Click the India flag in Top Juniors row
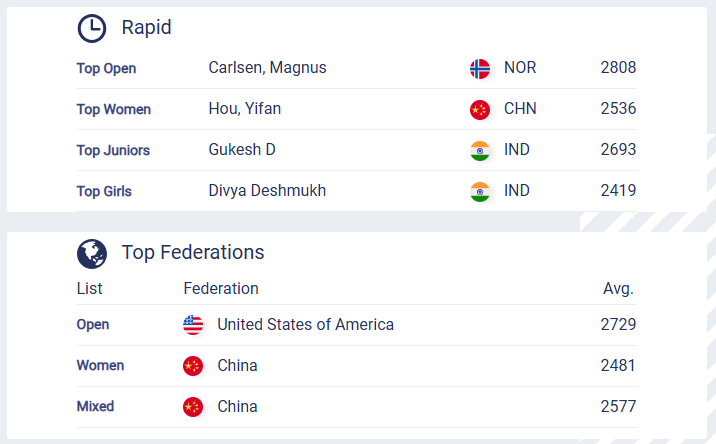Image resolution: width=716 pixels, height=444 pixels. coord(480,151)
